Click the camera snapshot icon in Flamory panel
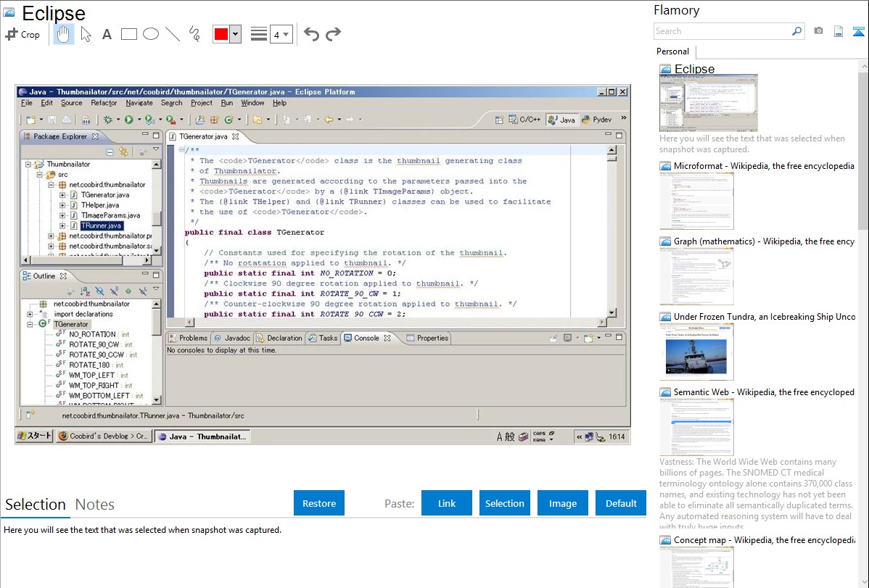 [818, 31]
